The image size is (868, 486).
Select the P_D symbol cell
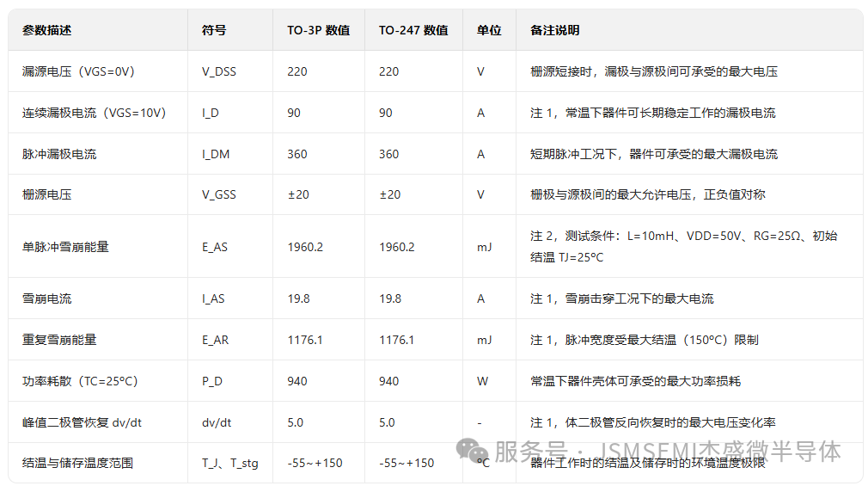coord(212,381)
